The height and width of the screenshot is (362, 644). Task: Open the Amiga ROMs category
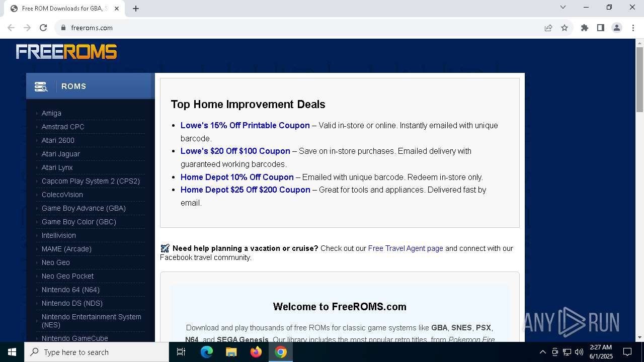tap(51, 113)
